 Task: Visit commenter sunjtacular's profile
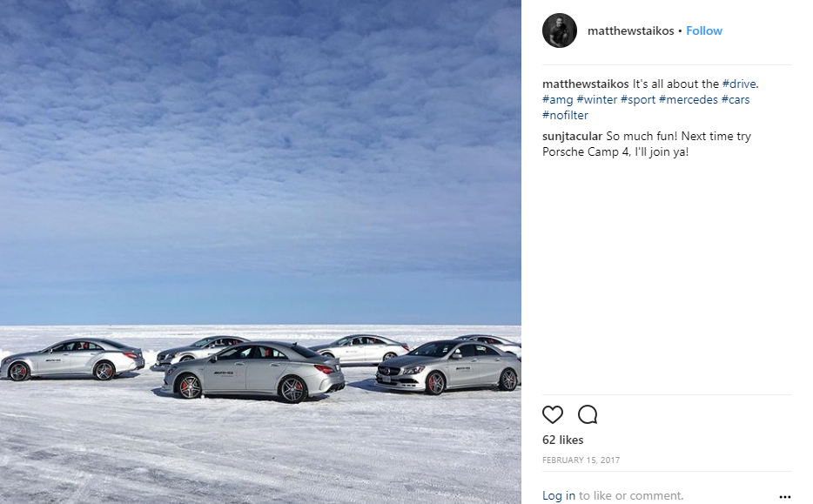[573, 137]
